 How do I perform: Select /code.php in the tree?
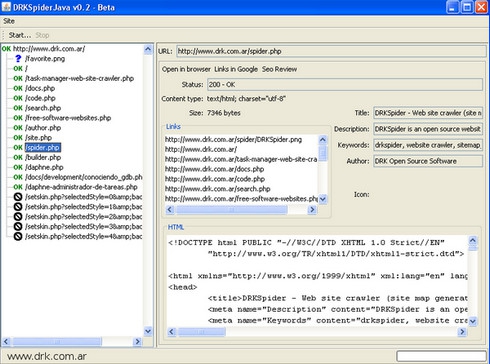pos(40,98)
